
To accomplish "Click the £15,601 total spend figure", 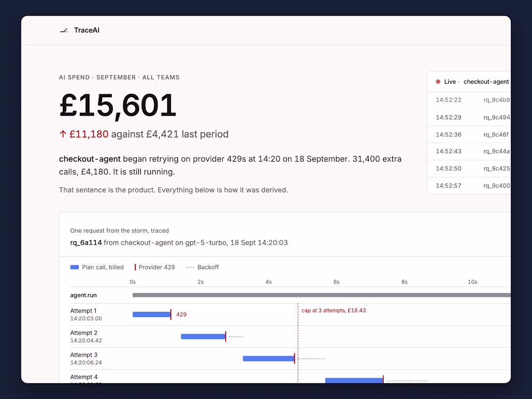I will [118, 105].
